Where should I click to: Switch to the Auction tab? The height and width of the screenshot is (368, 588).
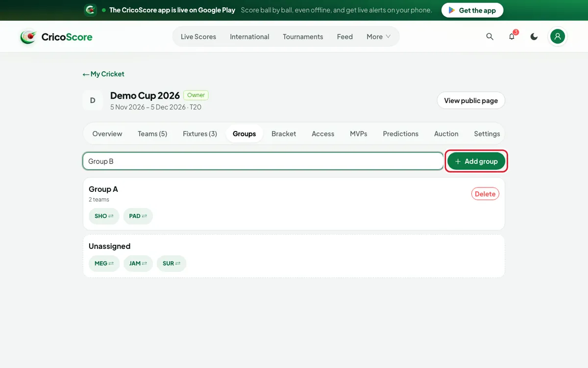(446, 133)
